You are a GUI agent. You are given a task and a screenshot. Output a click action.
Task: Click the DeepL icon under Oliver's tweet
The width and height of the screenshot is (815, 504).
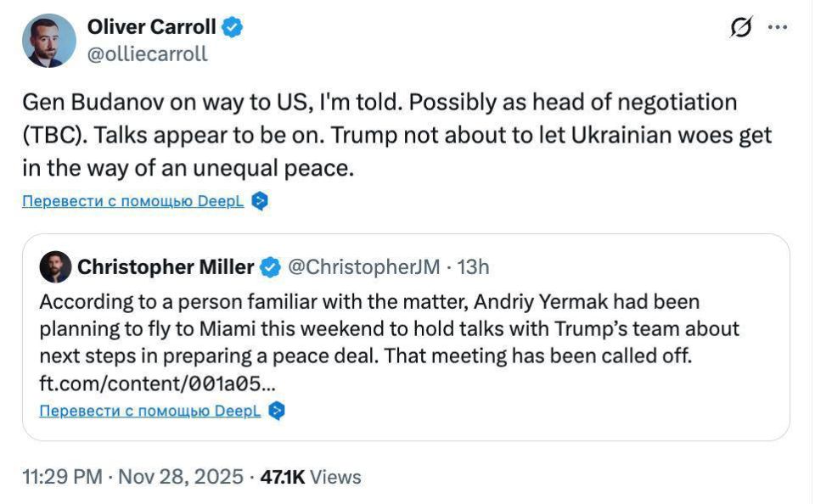tap(261, 201)
